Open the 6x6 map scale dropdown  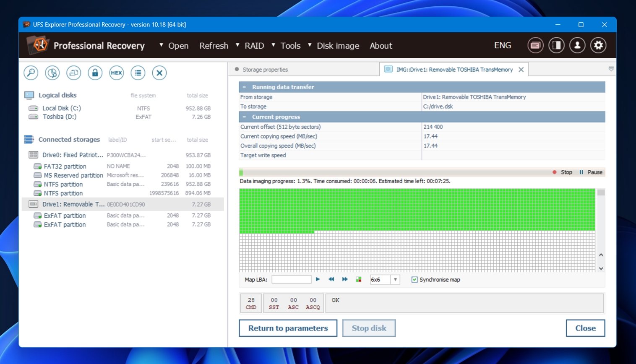coord(395,279)
